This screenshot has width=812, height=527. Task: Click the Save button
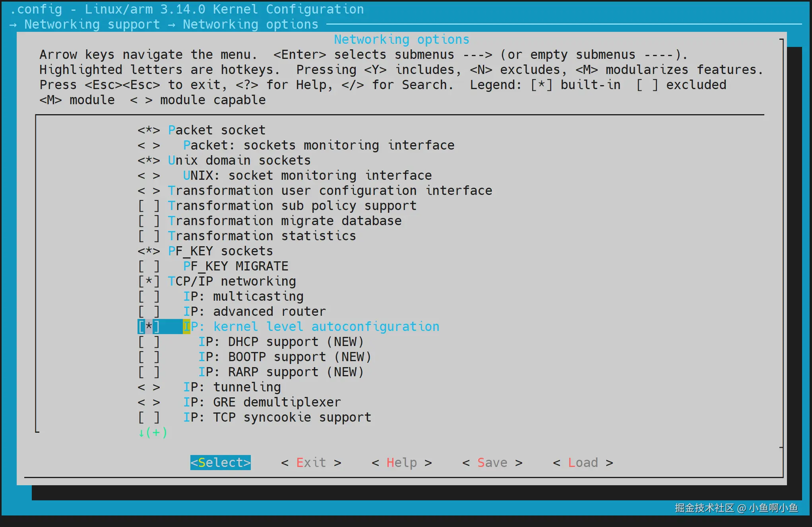click(492, 463)
